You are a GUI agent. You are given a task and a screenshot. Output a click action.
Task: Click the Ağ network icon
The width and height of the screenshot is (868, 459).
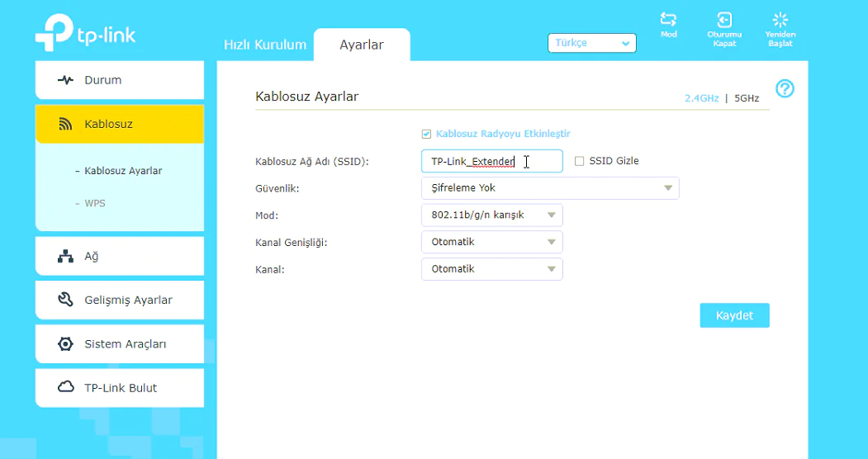point(65,256)
